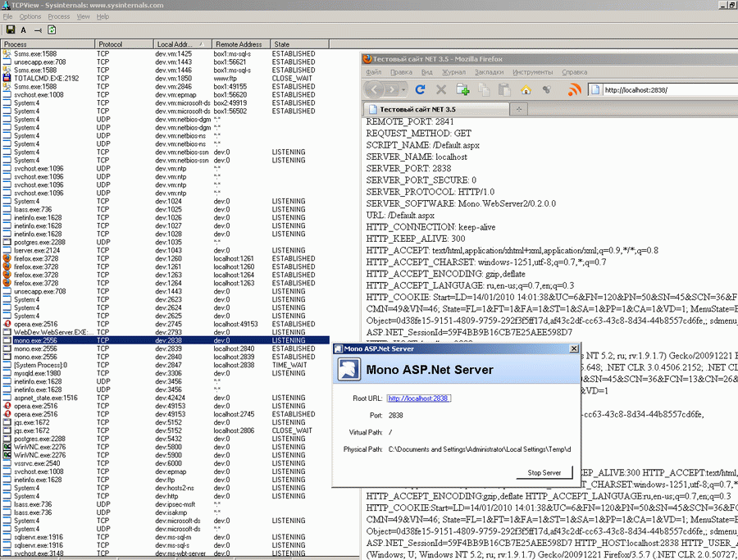Select the sqlservr.exe:1916 row on dev:ms-sql-m

[165, 537]
